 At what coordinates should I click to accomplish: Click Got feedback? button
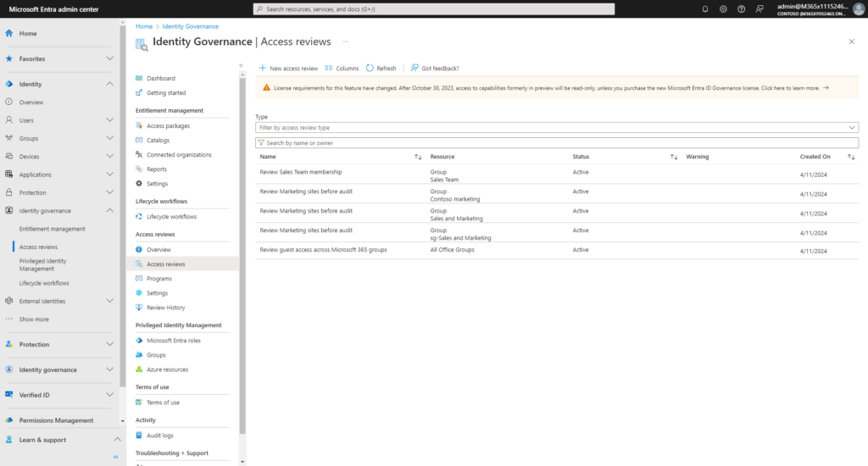(435, 68)
